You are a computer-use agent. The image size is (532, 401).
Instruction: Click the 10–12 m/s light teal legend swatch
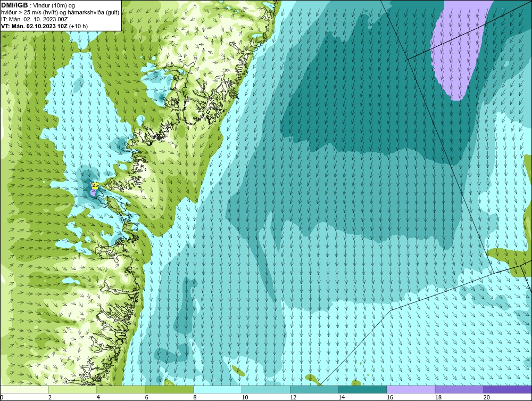click(x=266, y=389)
